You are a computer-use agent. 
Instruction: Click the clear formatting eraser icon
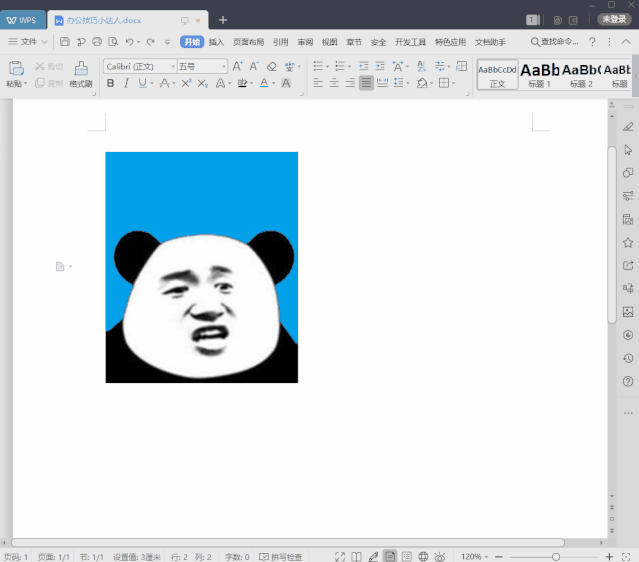pos(272,66)
